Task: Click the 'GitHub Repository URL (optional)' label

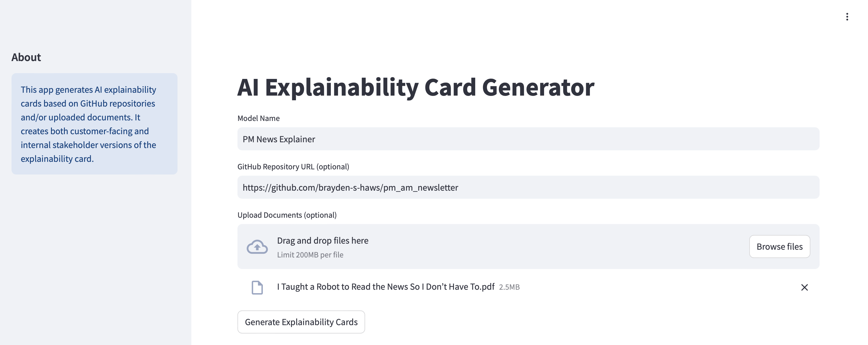Action: click(293, 167)
